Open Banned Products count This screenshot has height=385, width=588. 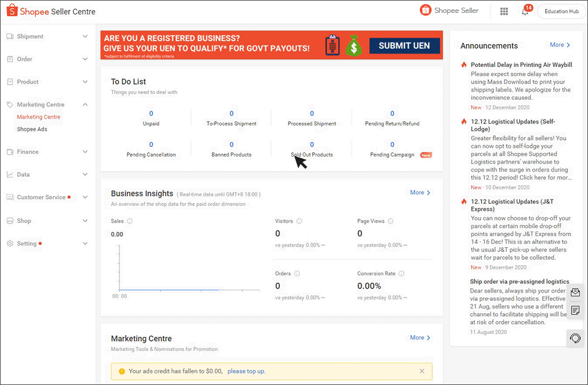click(x=231, y=145)
